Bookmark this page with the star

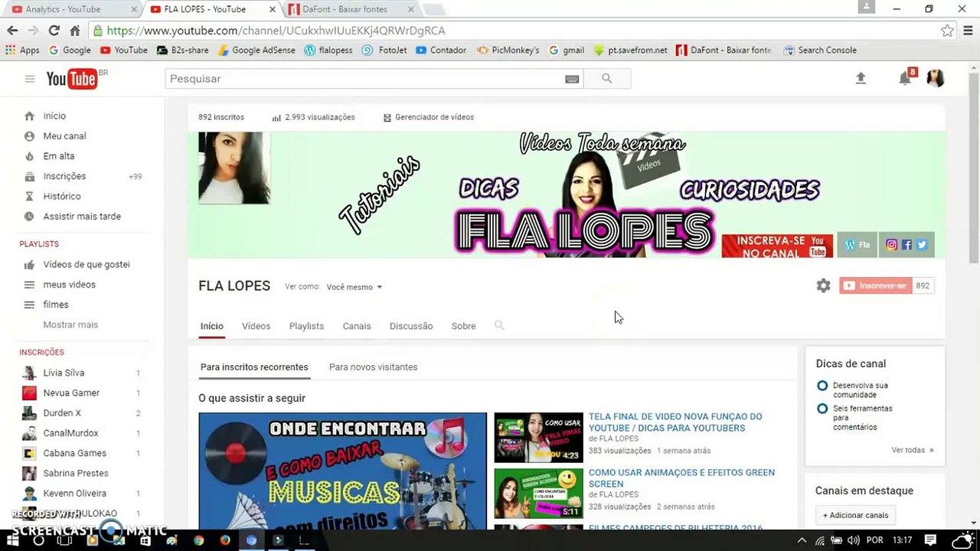tap(947, 31)
